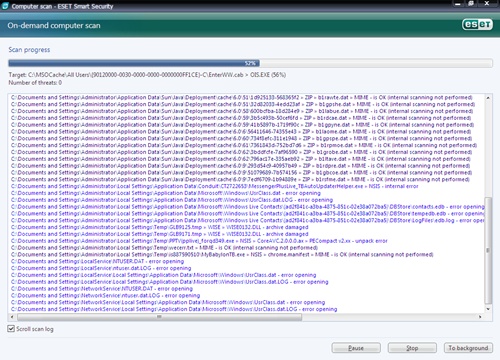Select the GLB9125.tmp archive damaged row
The height and width of the screenshot is (360, 500).
pos(160,227)
